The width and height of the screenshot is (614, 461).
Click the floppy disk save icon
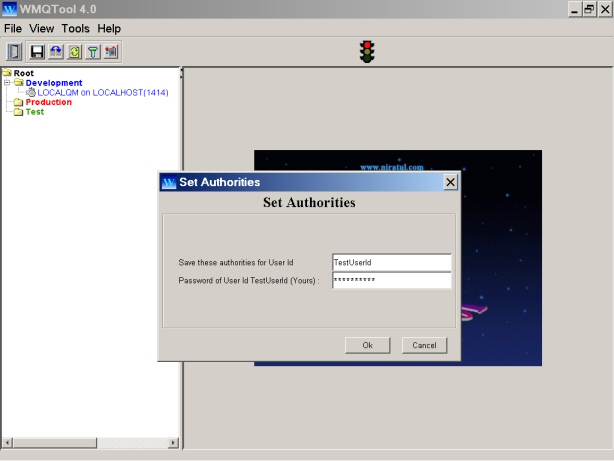(37, 52)
